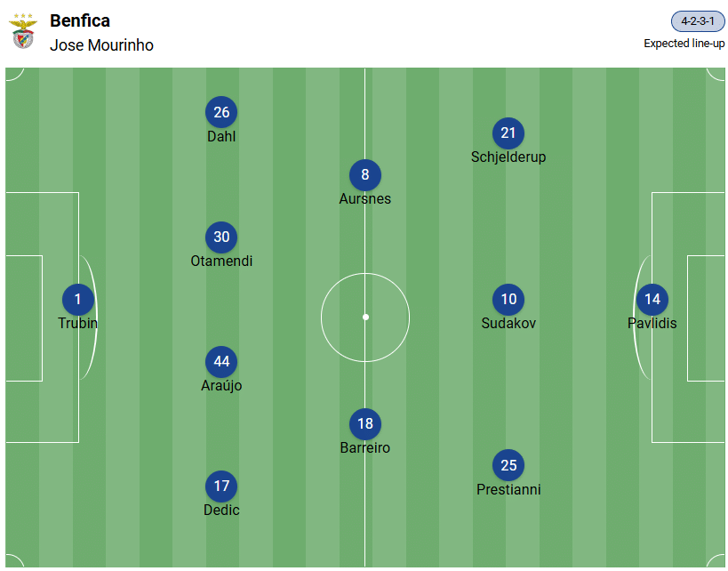Click Araújo's number 44 player circle
The width and height of the screenshot is (728, 571).
tap(221, 362)
